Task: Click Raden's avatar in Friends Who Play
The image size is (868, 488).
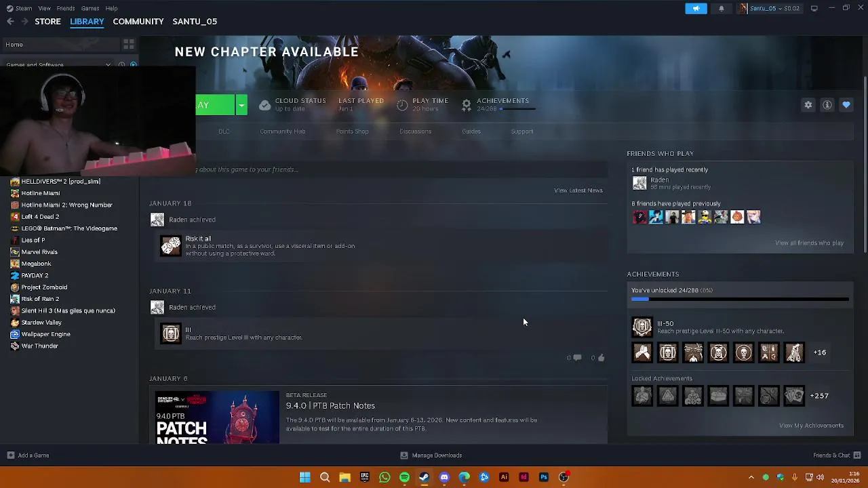Action: pos(639,183)
